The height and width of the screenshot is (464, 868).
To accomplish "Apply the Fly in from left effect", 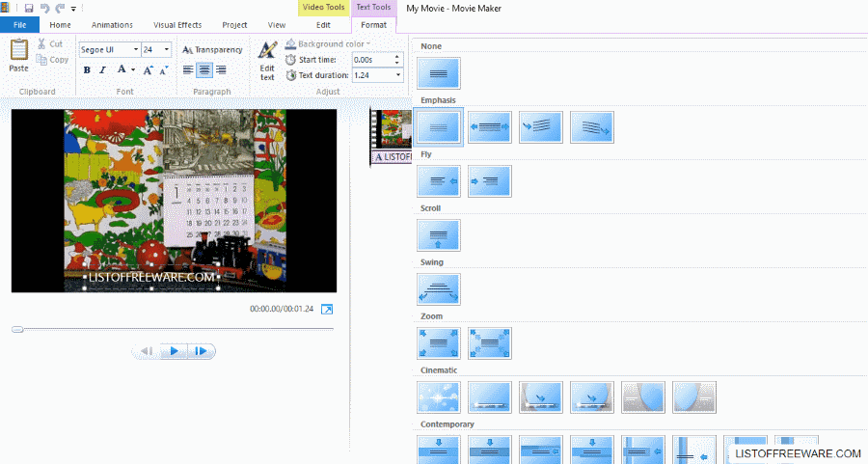I will pos(489,181).
